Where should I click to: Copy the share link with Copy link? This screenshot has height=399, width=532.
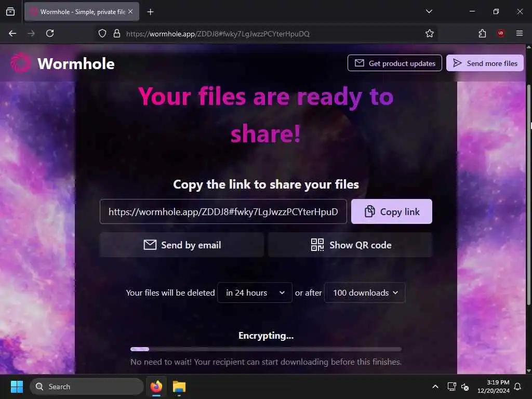[392, 211]
